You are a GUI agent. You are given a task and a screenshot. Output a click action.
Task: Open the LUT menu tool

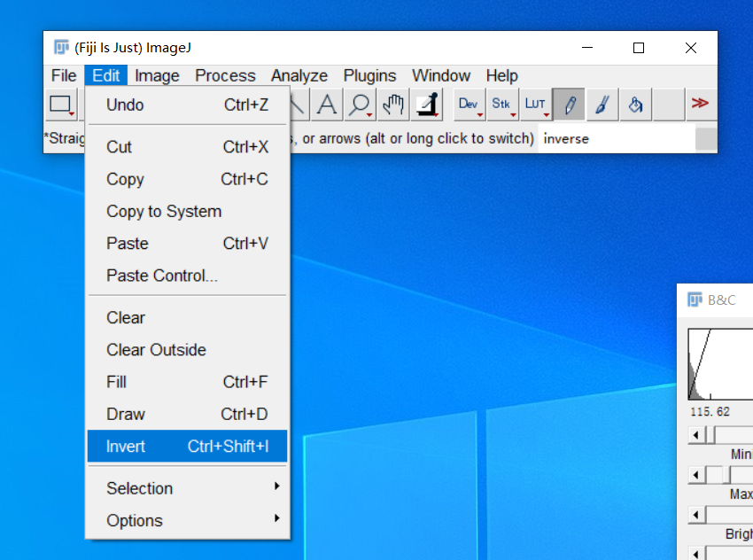tap(535, 105)
